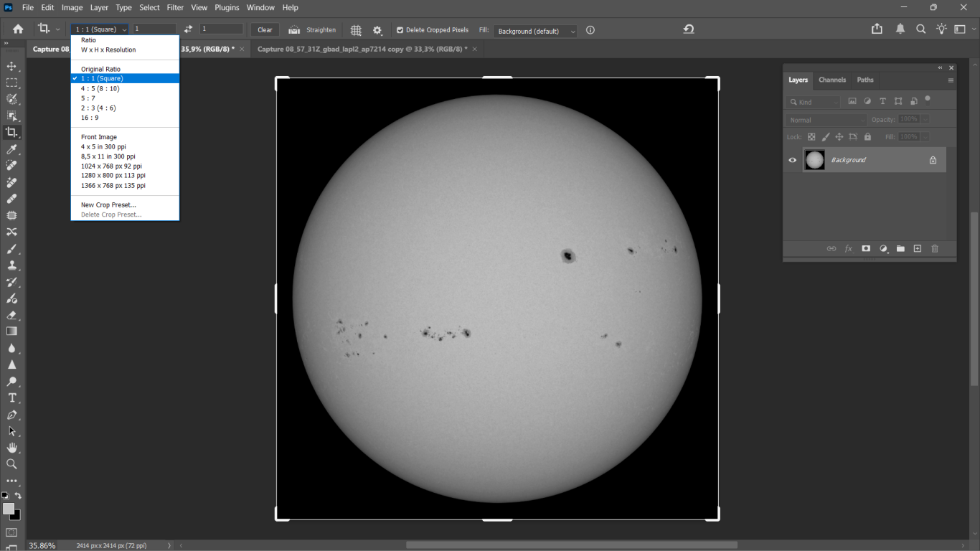Click the reset crop icon
Viewport: 980px width, 551px height.
[689, 29]
